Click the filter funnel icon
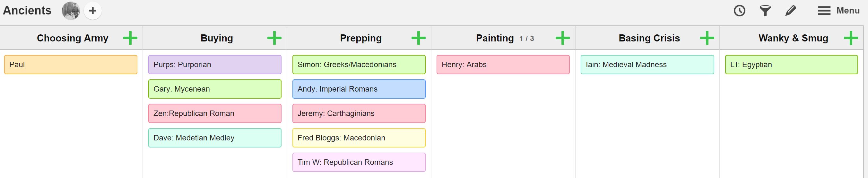868x178 pixels. 765,11
